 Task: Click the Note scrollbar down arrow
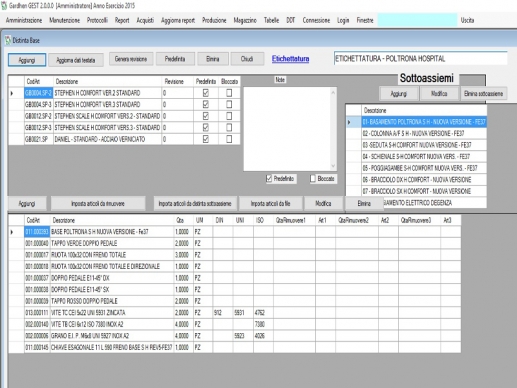tap(333, 166)
